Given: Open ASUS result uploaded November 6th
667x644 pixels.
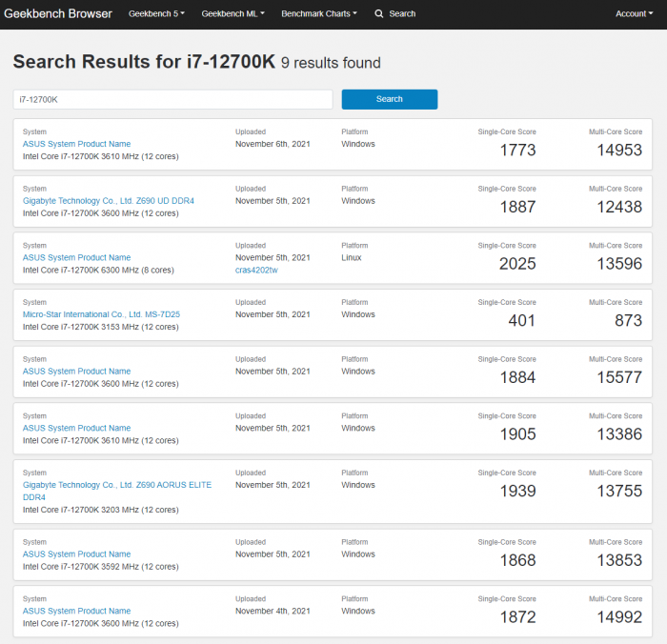Looking at the screenshot, I should [76, 144].
